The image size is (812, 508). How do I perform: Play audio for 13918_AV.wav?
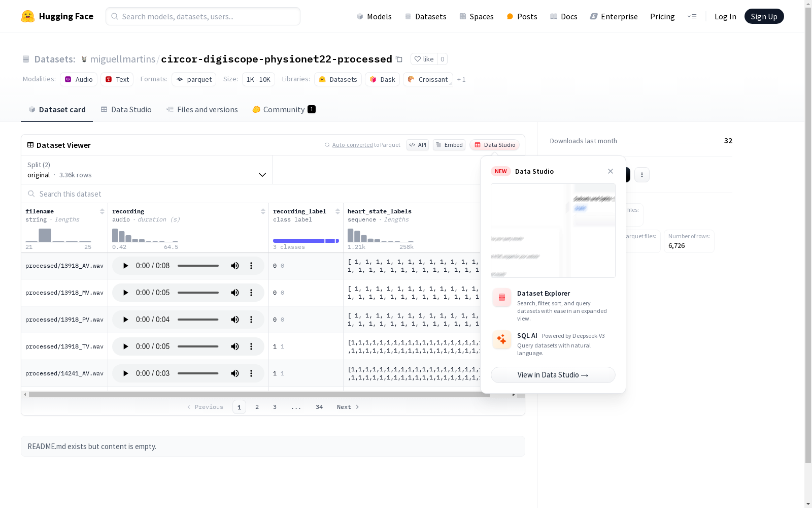pos(126,266)
